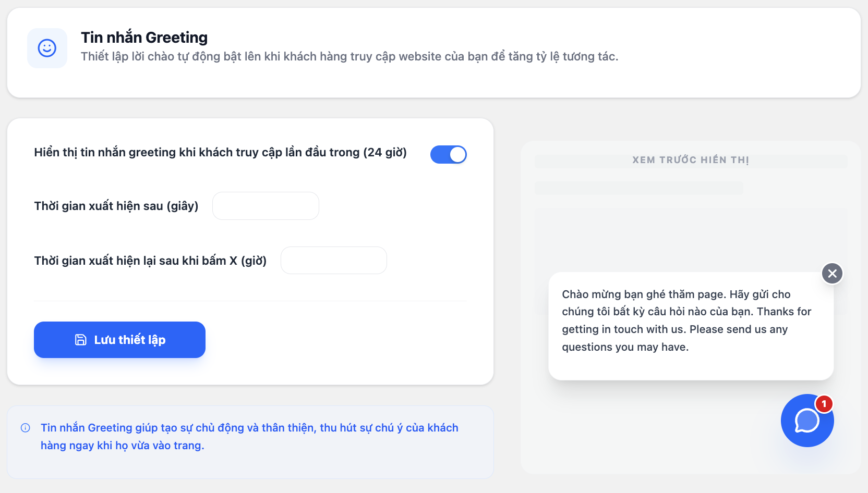The height and width of the screenshot is (493, 868).
Task: Focus the appear-after seconds input field
Action: pyautogui.click(x=266, y=206)
